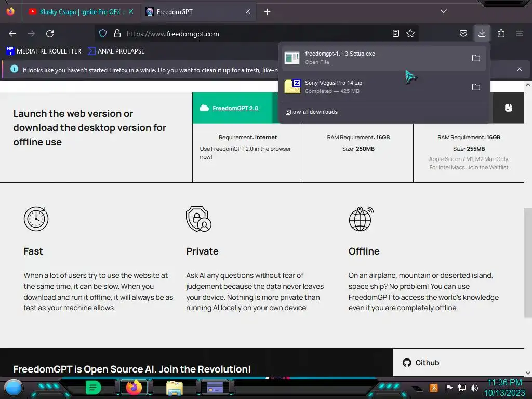Open the purple window taskbar app
This screenshot has height=399, width=532.
pos(215,388)
